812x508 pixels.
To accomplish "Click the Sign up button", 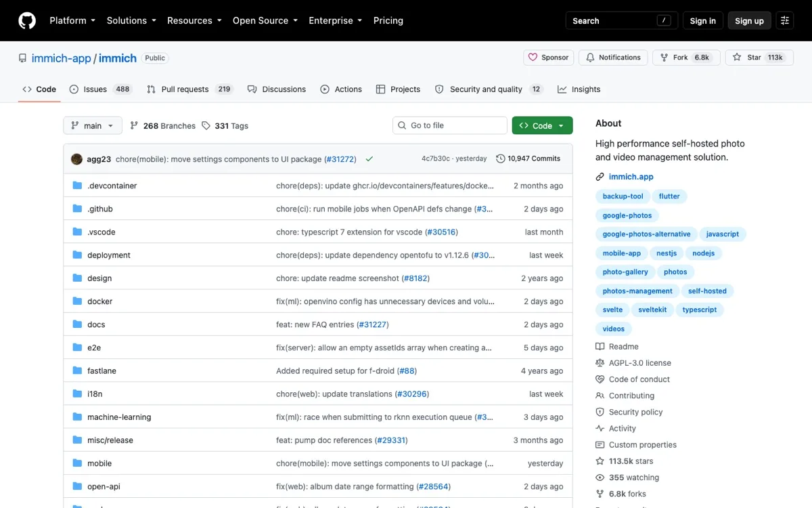I will [750, 20].
